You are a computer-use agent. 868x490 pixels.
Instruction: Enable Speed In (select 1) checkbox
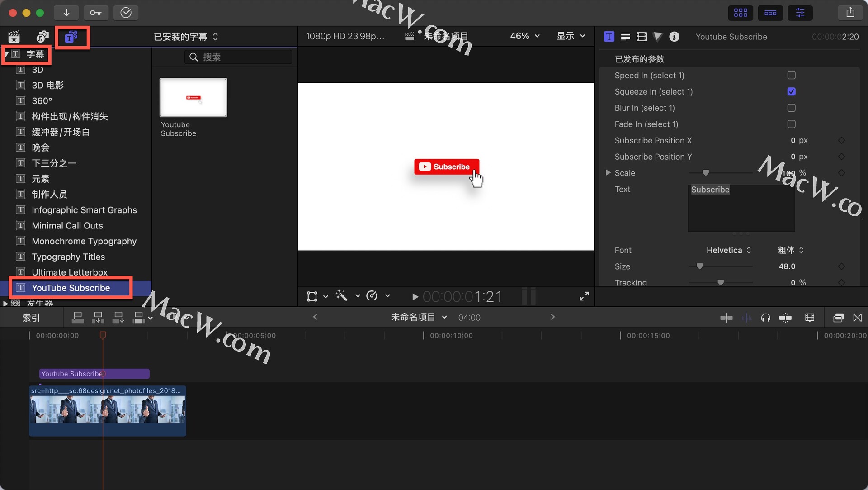point(791,75)
